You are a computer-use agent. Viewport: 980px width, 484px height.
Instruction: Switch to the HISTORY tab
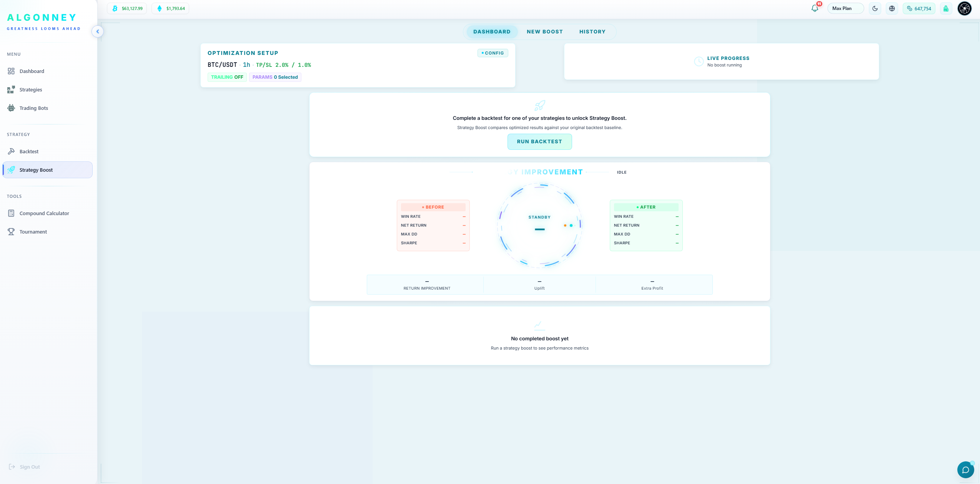[592, 32]
